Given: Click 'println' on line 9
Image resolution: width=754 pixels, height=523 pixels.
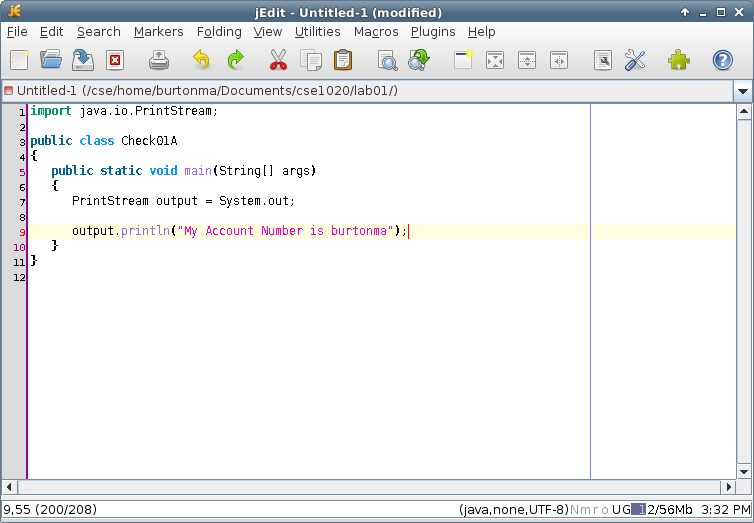Looking at the screenshot, I should (x=146, y=231).
